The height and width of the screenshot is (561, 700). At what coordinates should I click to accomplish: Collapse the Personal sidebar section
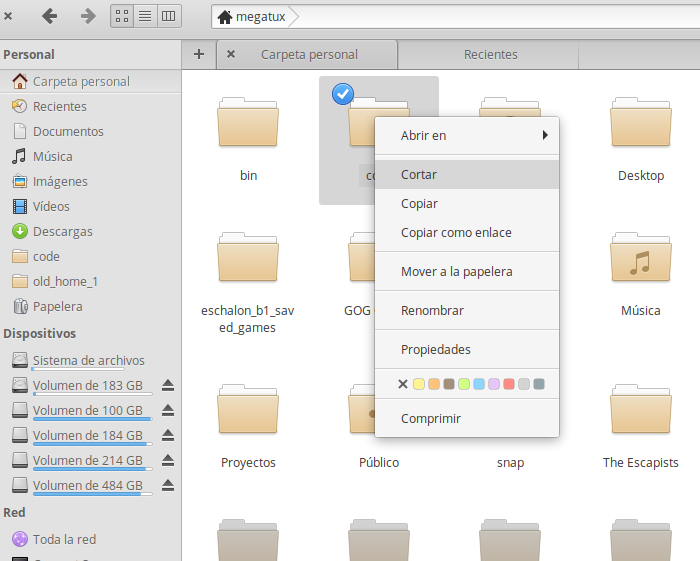29,54
